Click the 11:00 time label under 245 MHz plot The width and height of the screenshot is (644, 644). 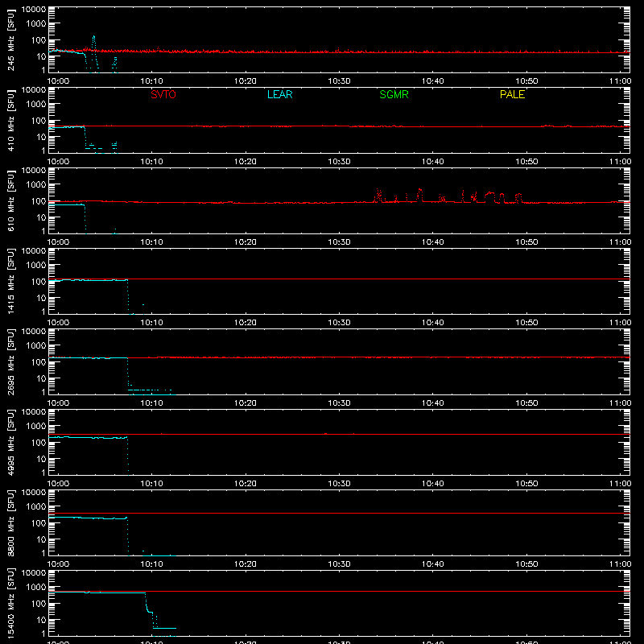coord(620,81)
